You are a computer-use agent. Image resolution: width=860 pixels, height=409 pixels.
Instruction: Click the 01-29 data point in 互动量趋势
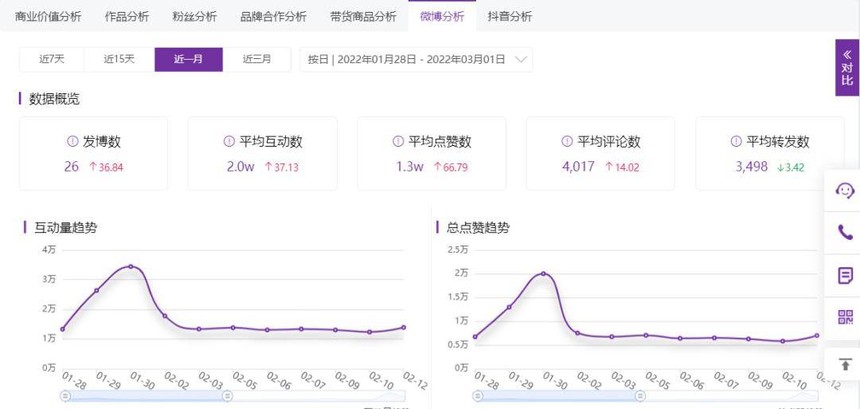click(97, 290)
